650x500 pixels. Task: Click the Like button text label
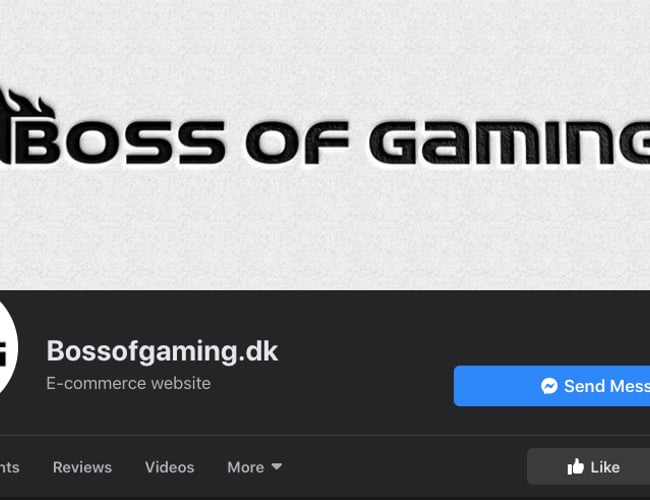pos(605,467)
